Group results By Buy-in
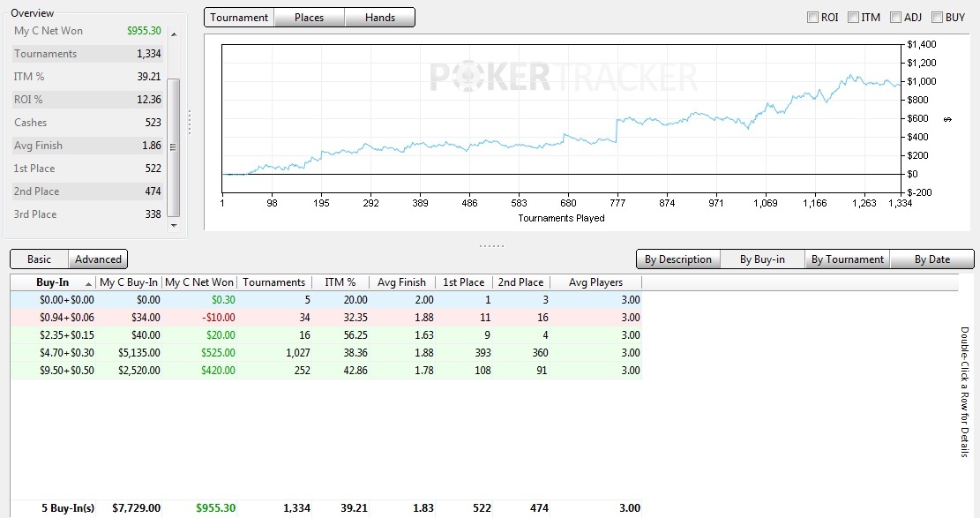Viewport: 980px width, 518px height. 762,259
